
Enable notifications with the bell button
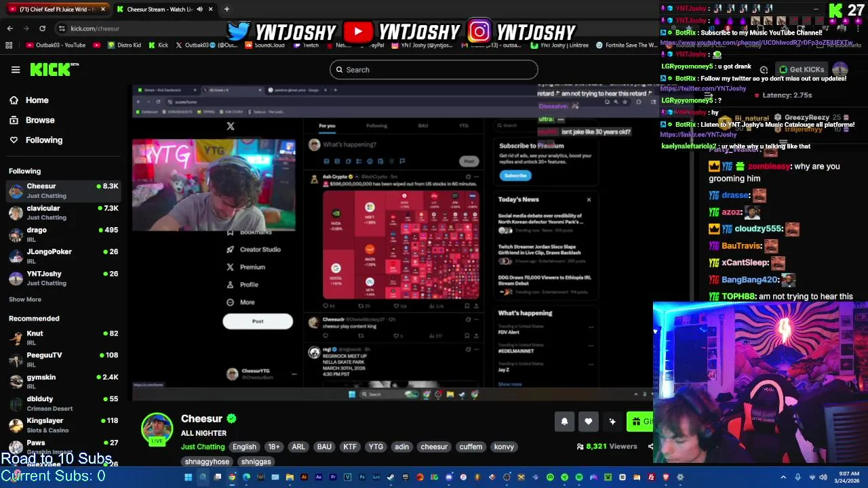pos(564,422)
